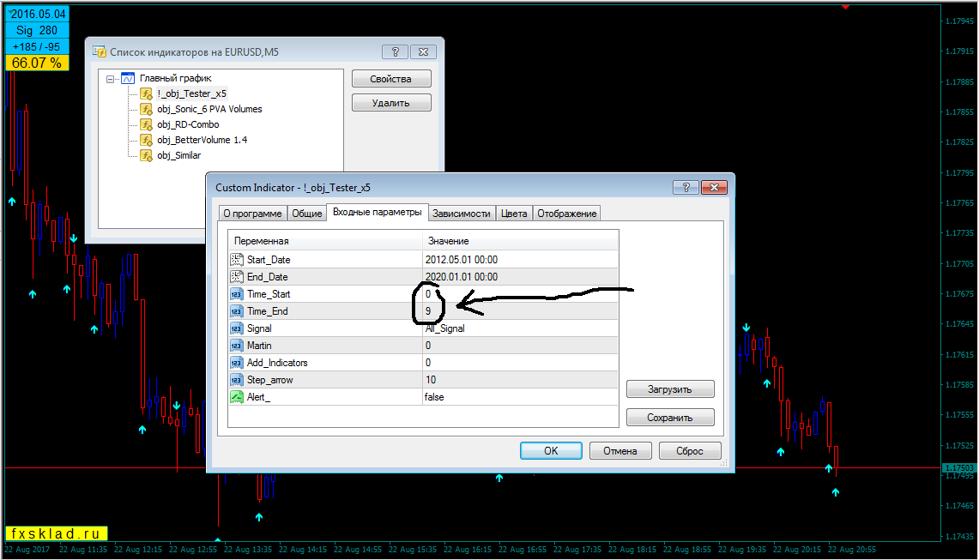Viewport: 979px width, 560px height.
Task: Click the Start_Date datetime variable icon
Action: 237,260
